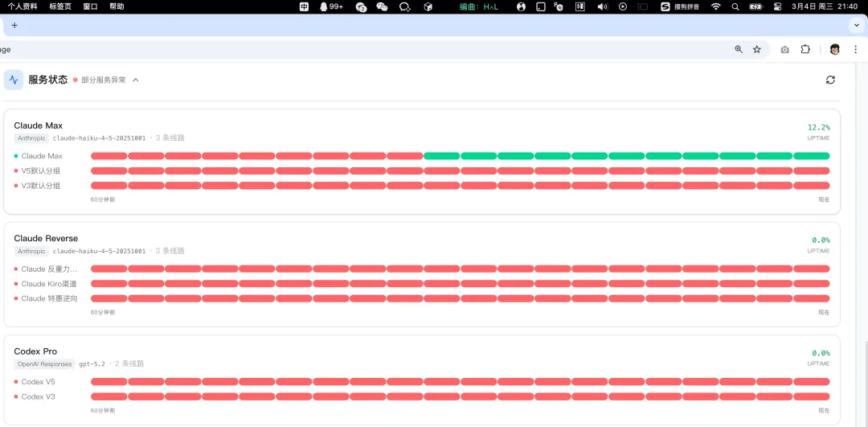Click the battery charging indicator
Screen dimensions: 868x427
755,6
